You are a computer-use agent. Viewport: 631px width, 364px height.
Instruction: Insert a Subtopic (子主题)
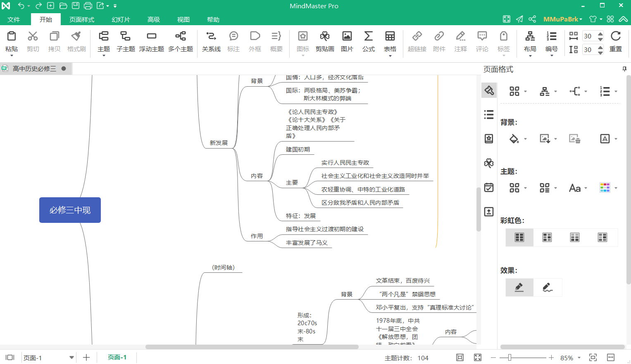(126, 41)
